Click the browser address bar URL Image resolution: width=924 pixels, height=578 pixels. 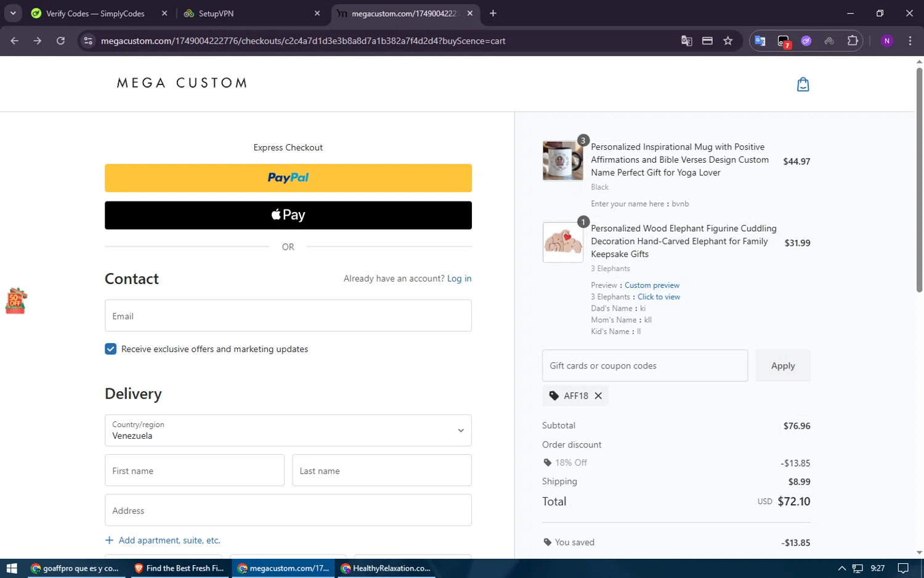coord(303,41)
